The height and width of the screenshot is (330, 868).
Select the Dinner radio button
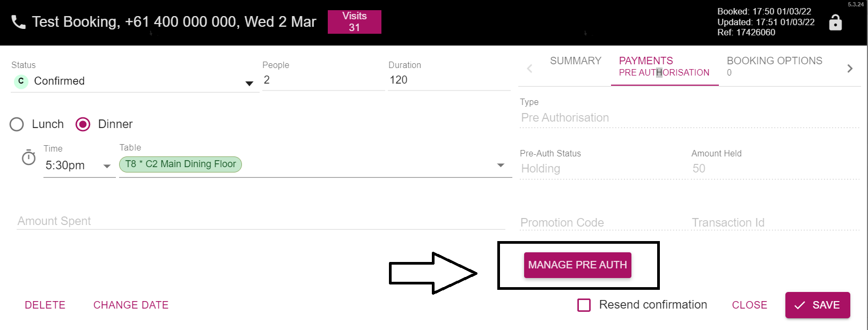[x=83, y=124]
